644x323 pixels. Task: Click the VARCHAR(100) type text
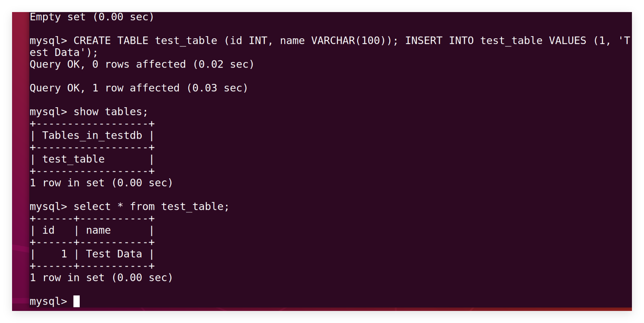(348, 40)
